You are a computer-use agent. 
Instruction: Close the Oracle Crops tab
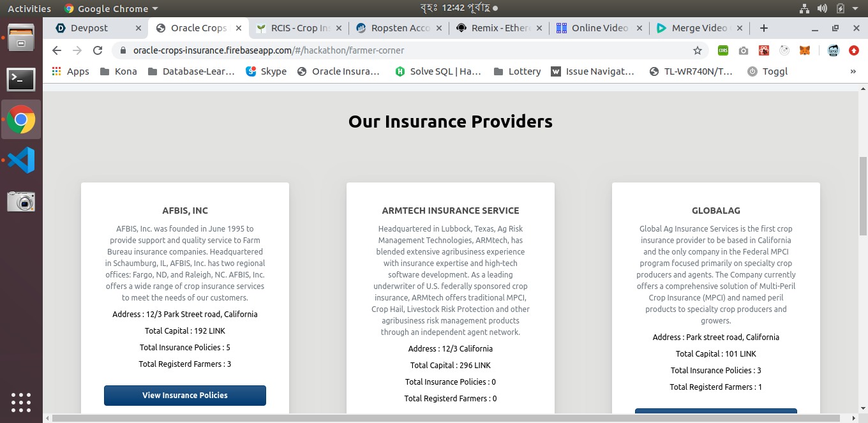click(x=239, y=28)
